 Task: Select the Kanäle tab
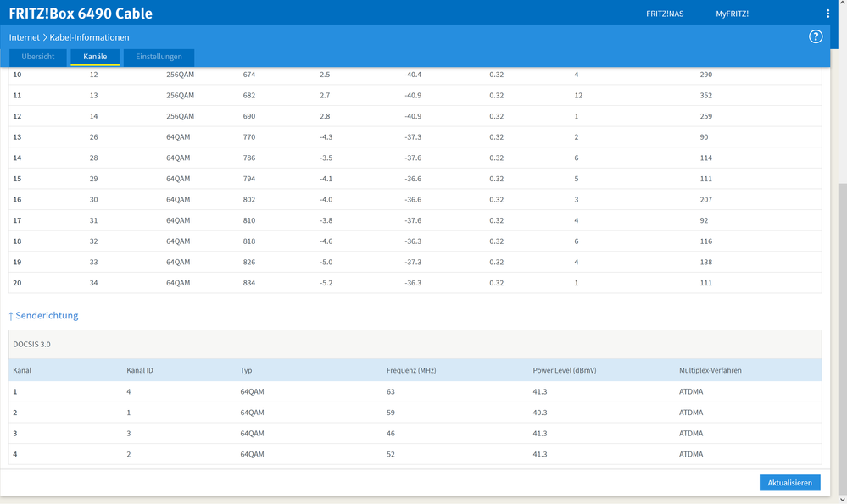95,57
